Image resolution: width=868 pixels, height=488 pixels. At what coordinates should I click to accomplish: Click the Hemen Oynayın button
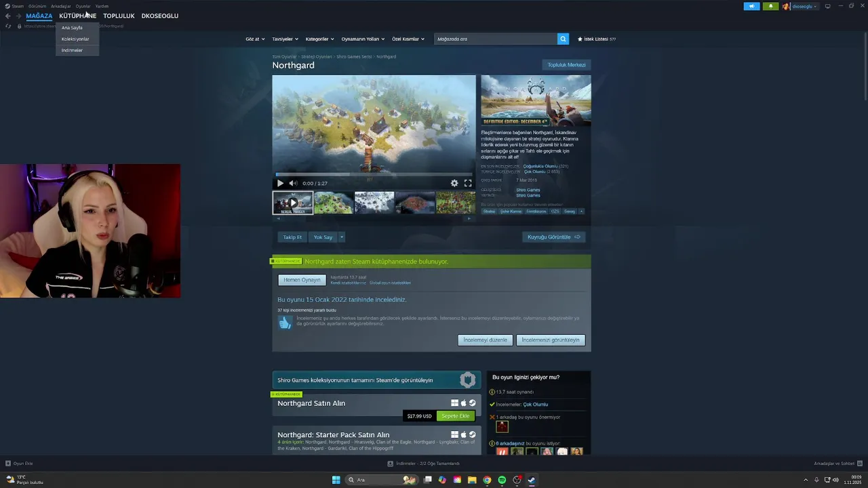click(302, 280)
